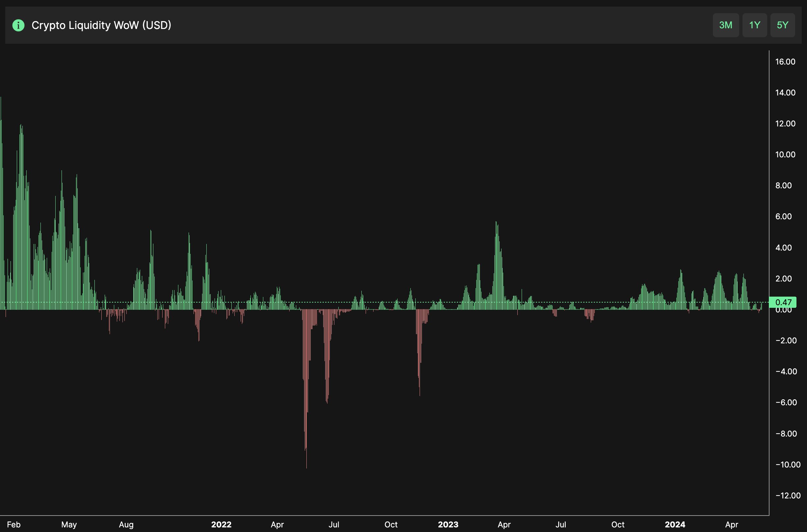Image resolution: width=807 pixels, height=532 pixels.
Task: Click the Crypto Liquidity WoW (USD) title
Action: 101,25
